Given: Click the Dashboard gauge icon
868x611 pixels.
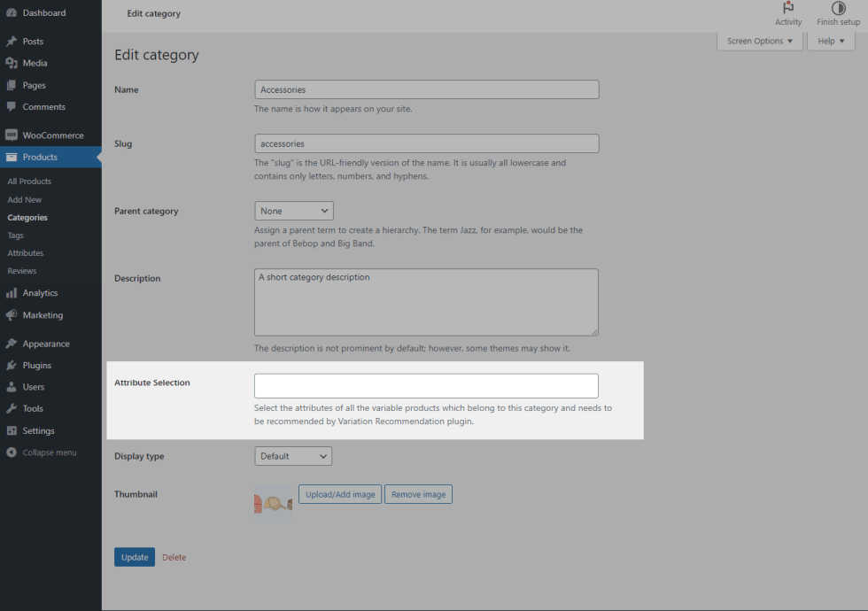Looking at the screenshot, I should pos(11,12).
